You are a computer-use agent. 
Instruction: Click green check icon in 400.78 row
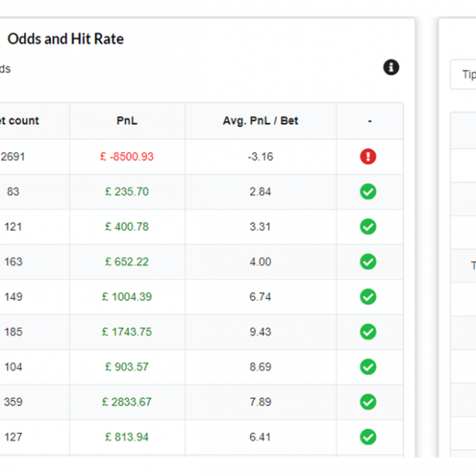pos(368,227)
